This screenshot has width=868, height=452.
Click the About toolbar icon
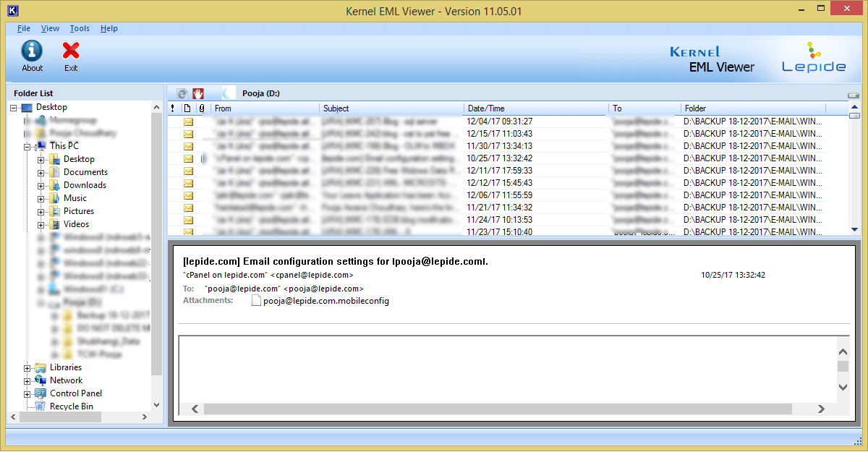tap(32, 51)
